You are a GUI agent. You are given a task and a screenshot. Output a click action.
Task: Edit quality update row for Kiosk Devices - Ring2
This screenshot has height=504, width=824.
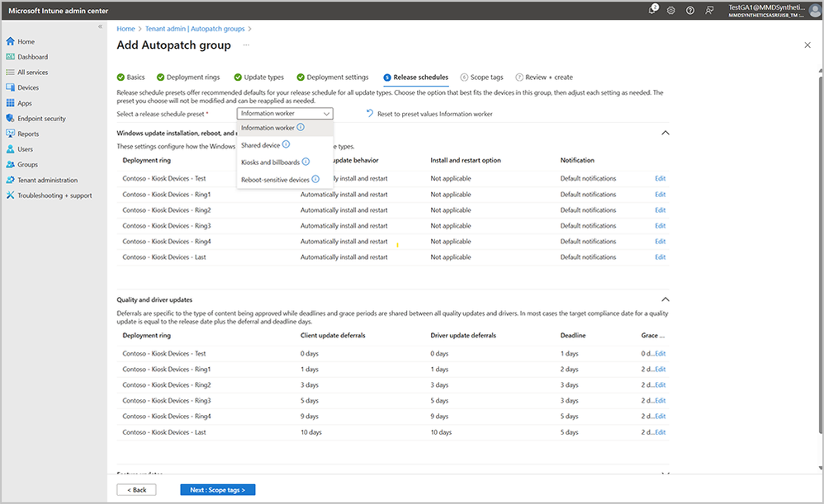pyautogui.click(x=660, y=385)
